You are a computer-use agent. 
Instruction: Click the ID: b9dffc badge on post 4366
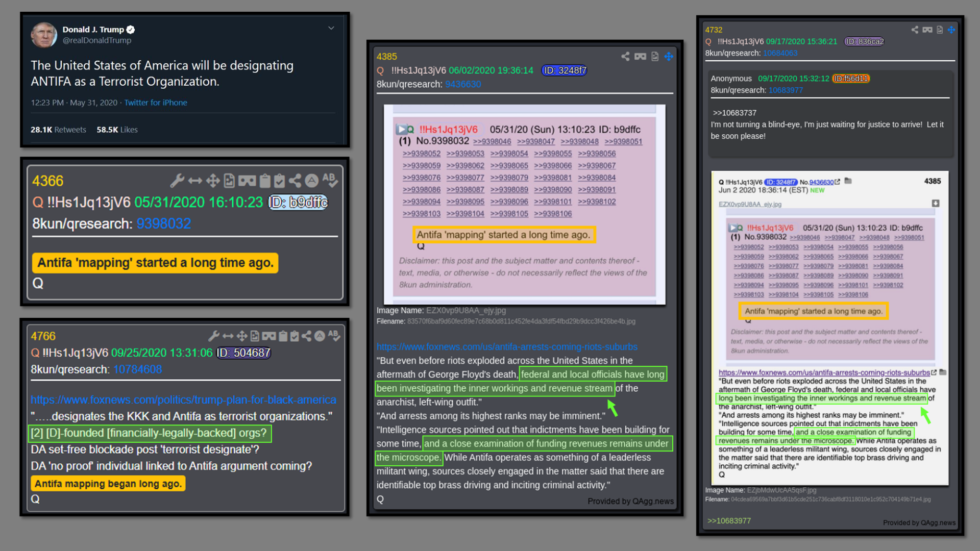[x=298, y=203]
